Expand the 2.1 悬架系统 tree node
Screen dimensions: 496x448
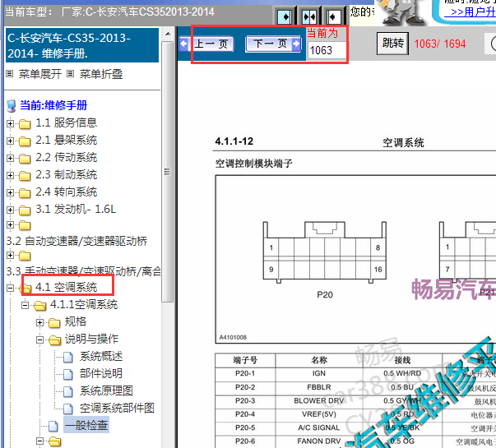[x=10, y=141]
